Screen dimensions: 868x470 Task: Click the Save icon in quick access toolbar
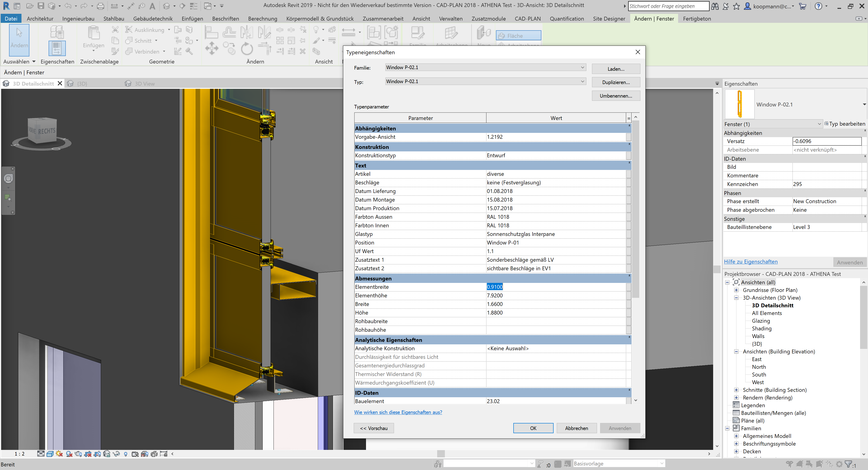(x=41, y=6)
